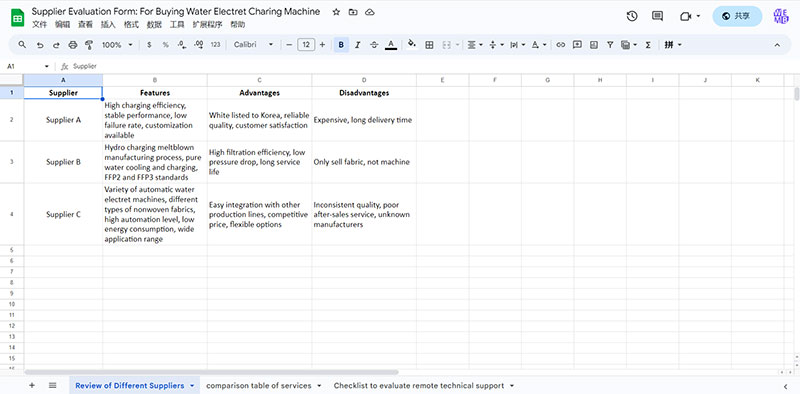Move the document to a folder
800x394 pixels.
tap(353, 12)
